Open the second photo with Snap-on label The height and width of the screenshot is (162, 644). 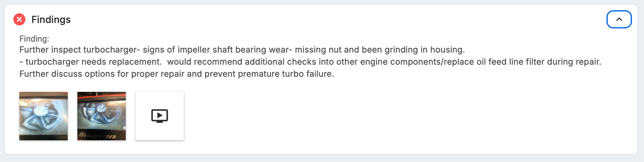click(x=102, y=116)
